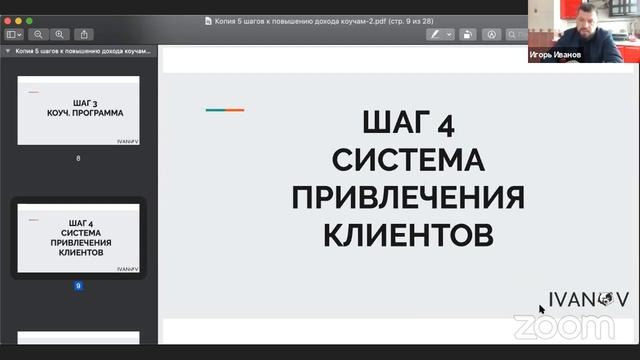Open the Share button in Preview toolbar
Viewport: 640px width, 360px height.
point(84,35)
